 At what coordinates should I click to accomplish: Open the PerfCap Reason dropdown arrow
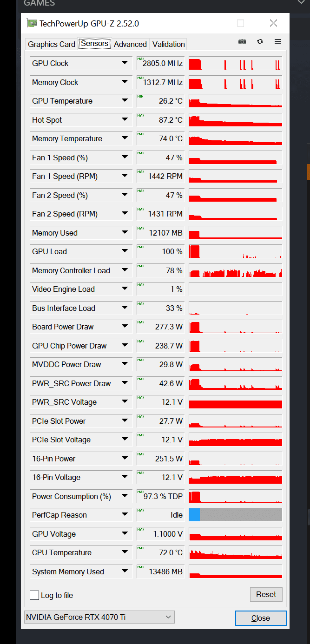[x=125, y=515]
